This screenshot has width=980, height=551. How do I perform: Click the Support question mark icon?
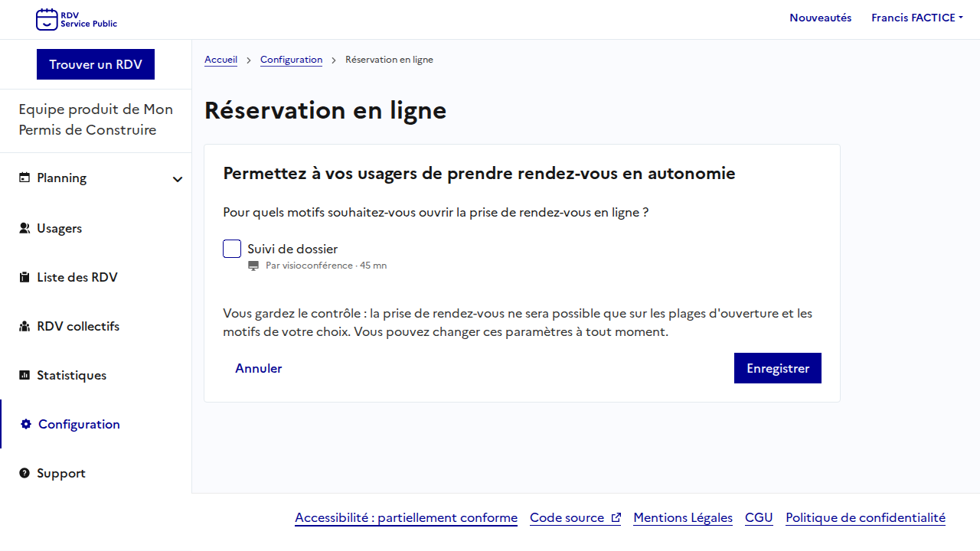(x=24, y=473)
